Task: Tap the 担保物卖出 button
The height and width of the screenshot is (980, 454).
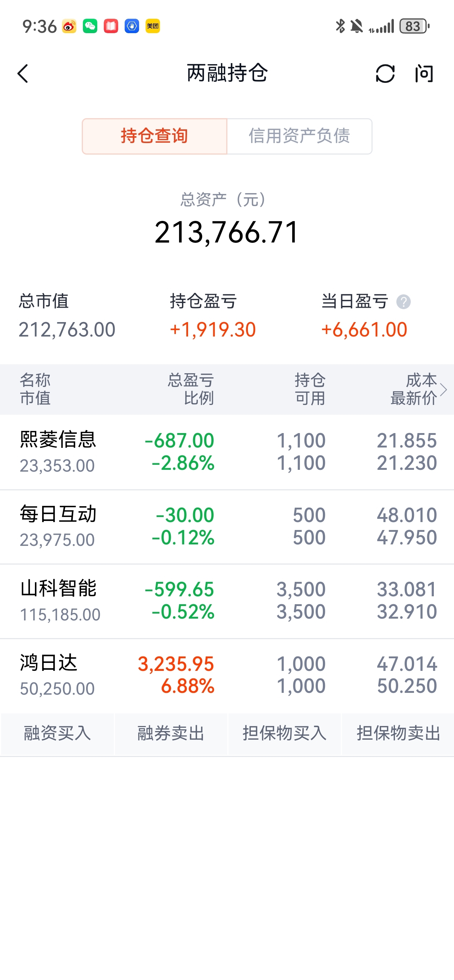Action: click(398, 733)
